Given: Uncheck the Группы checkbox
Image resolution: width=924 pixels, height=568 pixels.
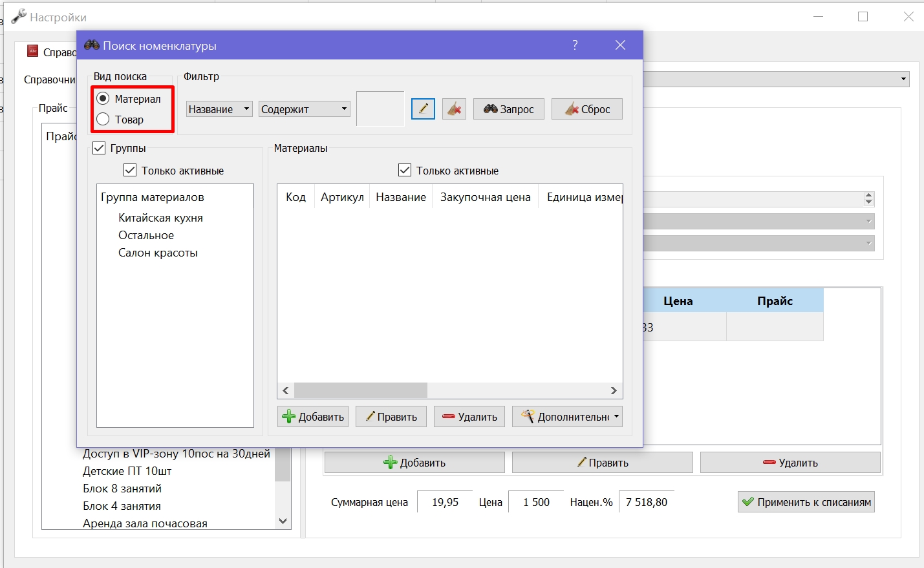Looking at the screenshot, I should pos(99,148).
